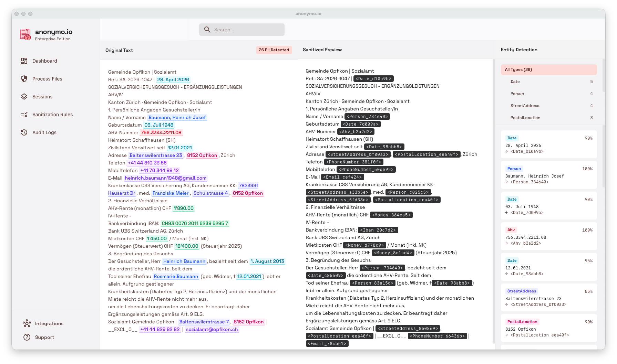Open the 8152 Opfikon PostalLocation card

click(x=549, y=328)
